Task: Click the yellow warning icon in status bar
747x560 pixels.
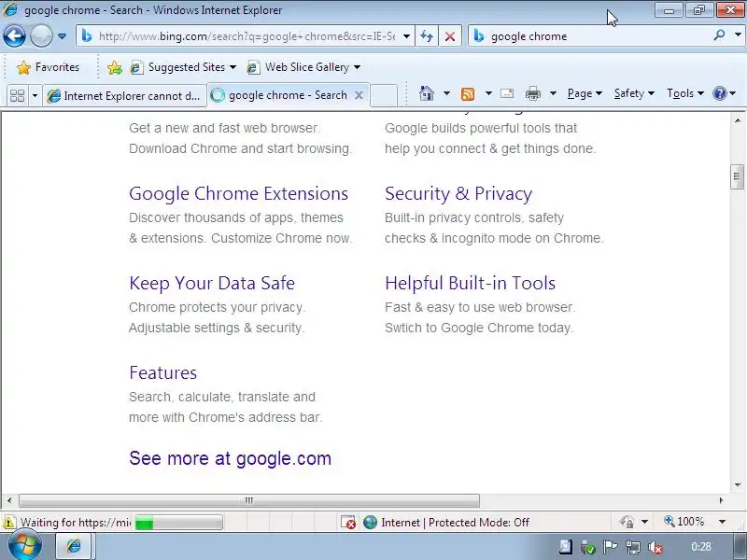Action: pyautogui.click(x=8, y=523)
